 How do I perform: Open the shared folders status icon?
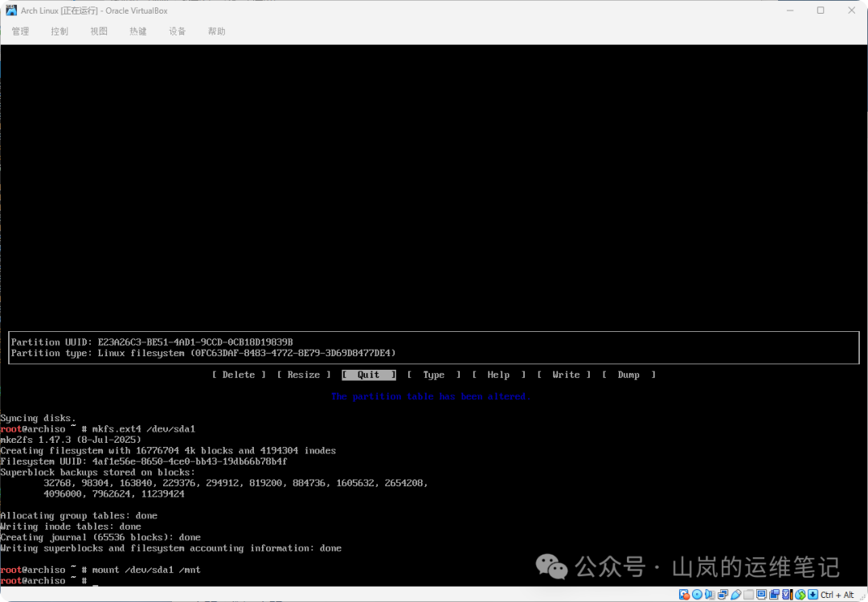tap(748, 594)
